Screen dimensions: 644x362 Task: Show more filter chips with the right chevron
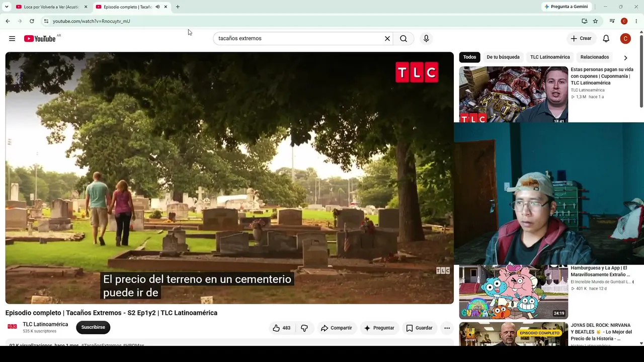pyautogui.click(x=625, y=57)
